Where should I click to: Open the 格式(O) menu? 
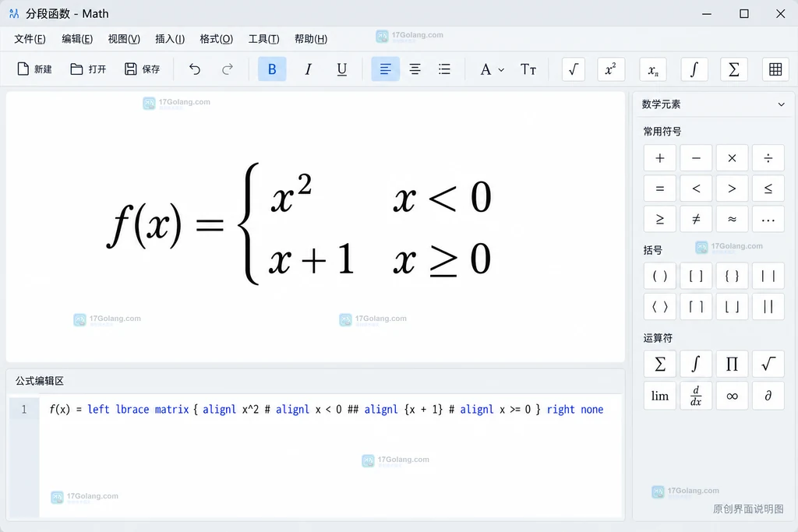[x=217, y=39]
